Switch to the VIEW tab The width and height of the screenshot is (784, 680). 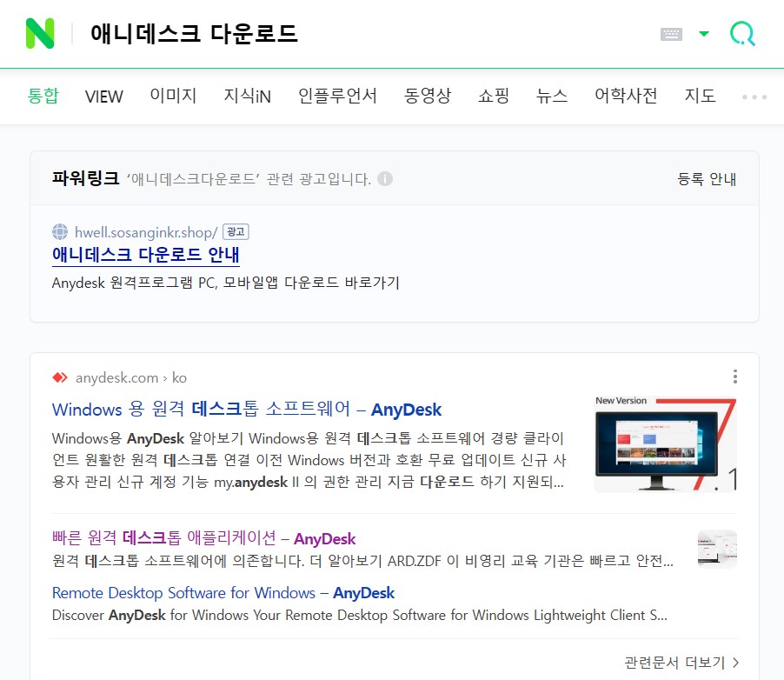[104, 96]
